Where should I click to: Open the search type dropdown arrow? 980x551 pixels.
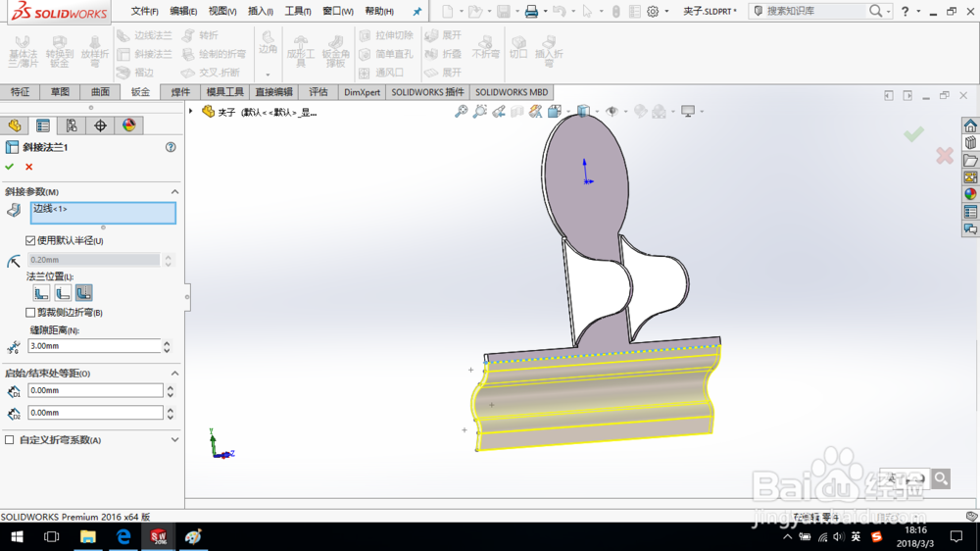point(888,11)
